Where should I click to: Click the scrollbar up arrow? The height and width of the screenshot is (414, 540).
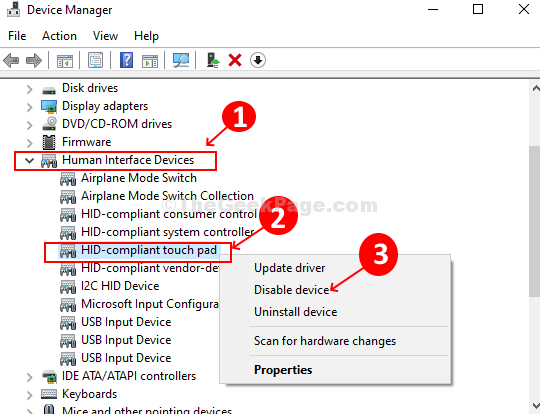pos(536,89)
